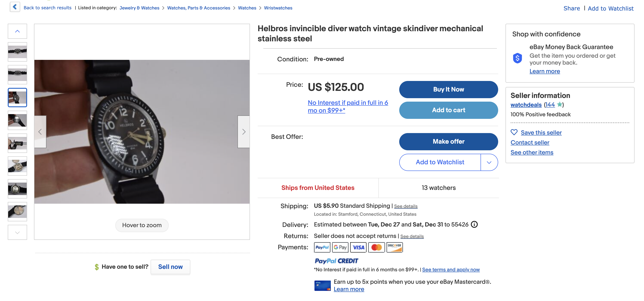Image resolution: width=644 pixels, height=301 pixels.
Task: Open See details link for shipping
Action: (405, 206)
